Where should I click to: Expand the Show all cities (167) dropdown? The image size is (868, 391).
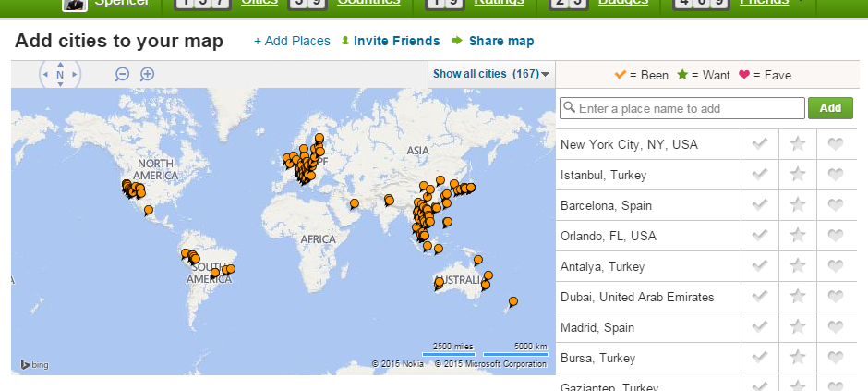[x=491, y=74]
